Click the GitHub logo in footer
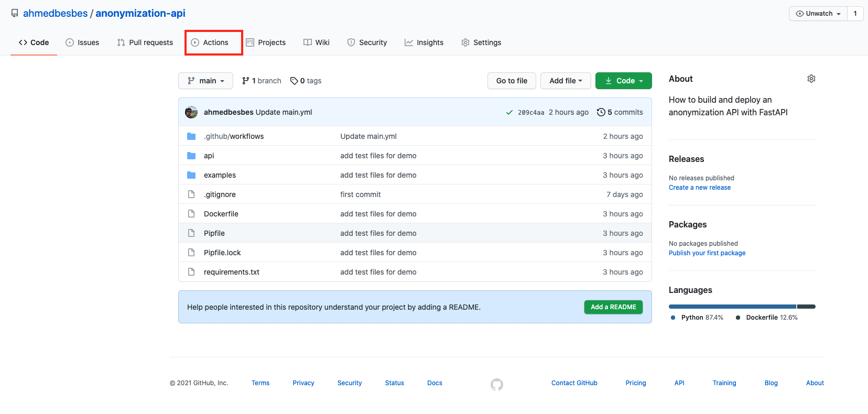 point(497,385)
